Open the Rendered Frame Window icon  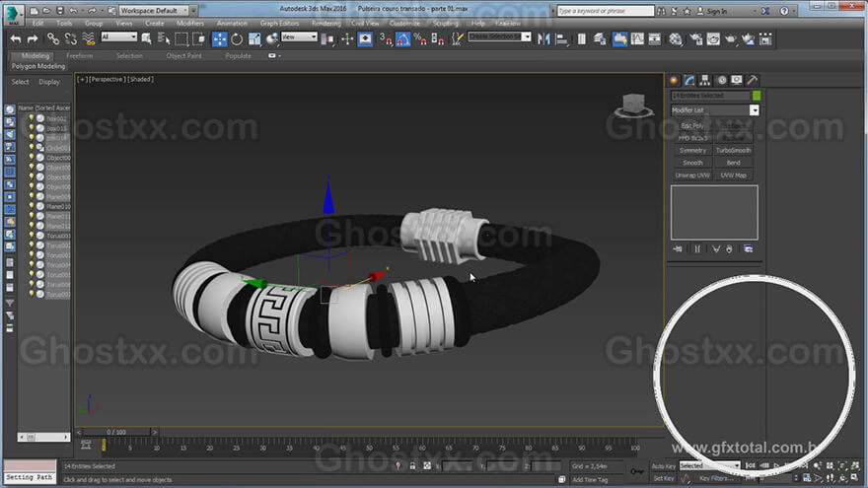(x=713, y=38)
